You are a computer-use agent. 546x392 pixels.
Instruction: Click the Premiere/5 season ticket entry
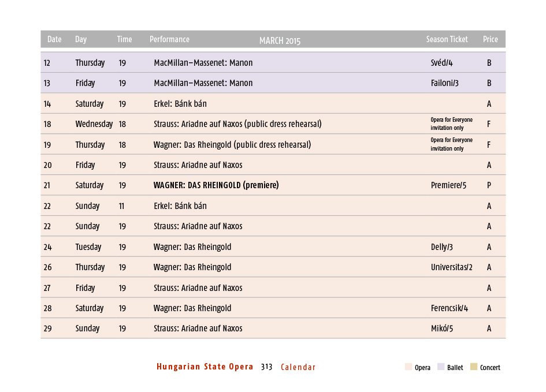point(448,185)
